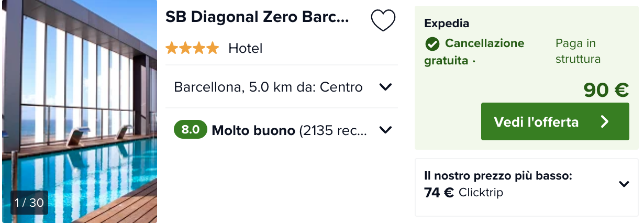Click the Il nostro prezzo più basso heading
The image size is (644, 223).
(x=498, y=176)
